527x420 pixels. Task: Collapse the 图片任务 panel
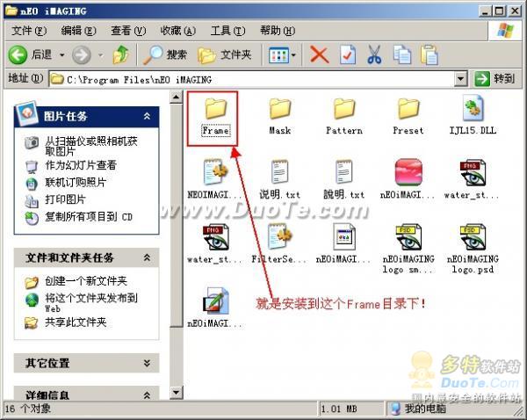[147, 116]
